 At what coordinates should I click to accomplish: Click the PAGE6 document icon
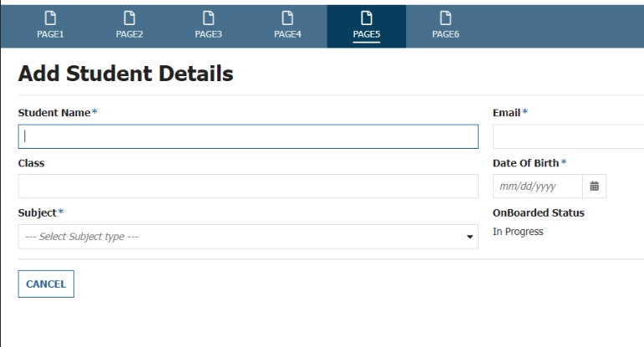(446, 18)
